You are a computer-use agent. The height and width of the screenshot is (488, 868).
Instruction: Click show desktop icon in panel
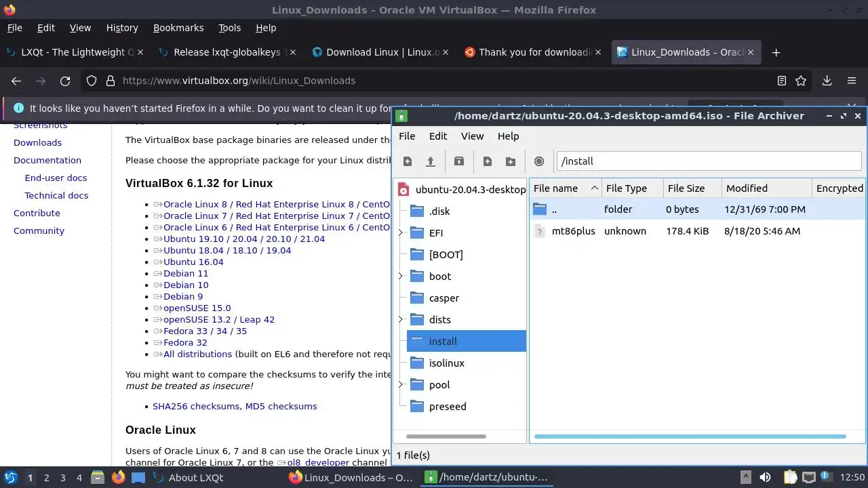138,477
